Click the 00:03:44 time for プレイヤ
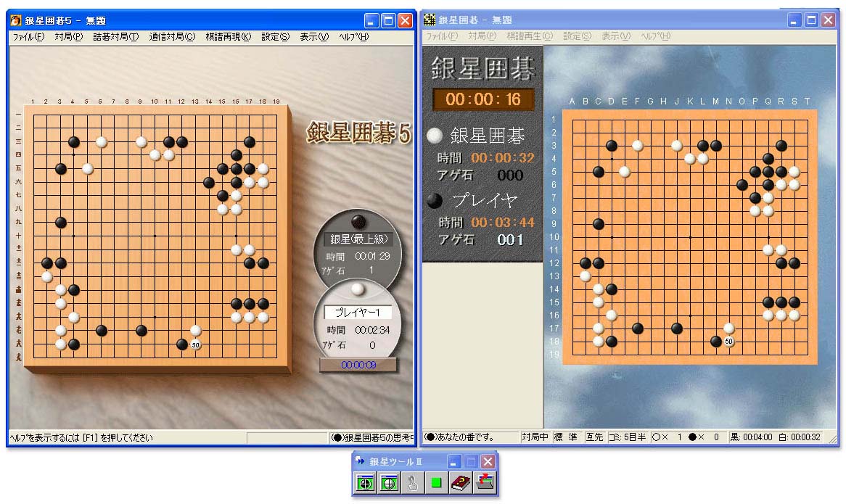This screenshot has width=846, height=504. point(503,223)
